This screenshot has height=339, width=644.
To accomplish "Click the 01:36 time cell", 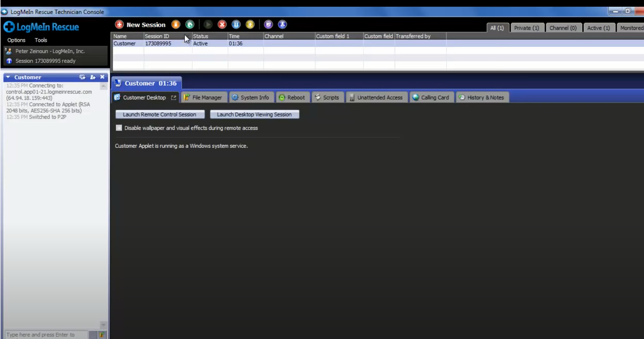I will (x=246, y=44).
